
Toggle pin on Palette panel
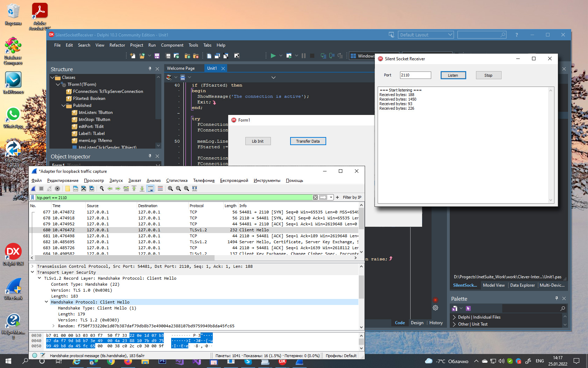click(556, 298)
